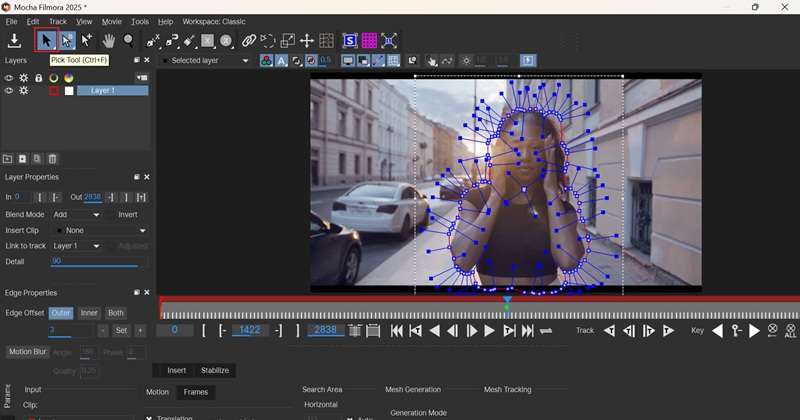Image resolution: width=800 pixels, height=420 pixels.
Task: Click the transform grid tool icon
Action: [327, 40]
